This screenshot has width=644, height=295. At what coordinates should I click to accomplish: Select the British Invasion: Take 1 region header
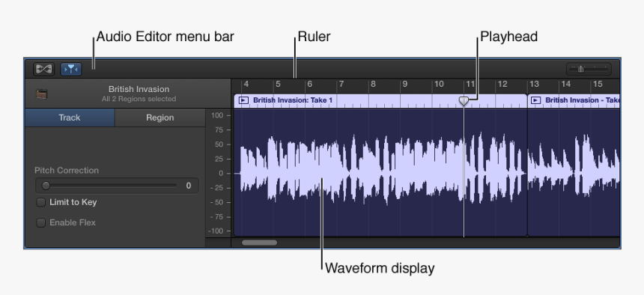click(x=380, y=100)
